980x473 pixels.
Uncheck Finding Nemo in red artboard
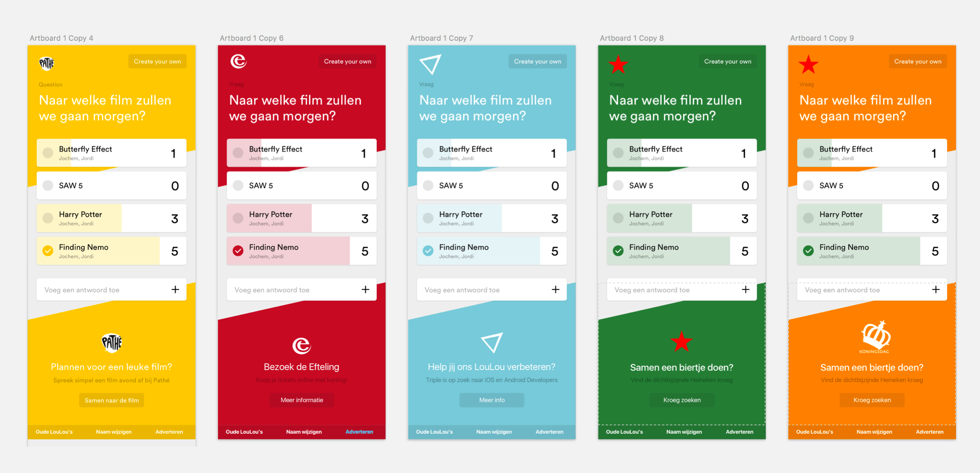pyautogui.click(x=238, y=251)
